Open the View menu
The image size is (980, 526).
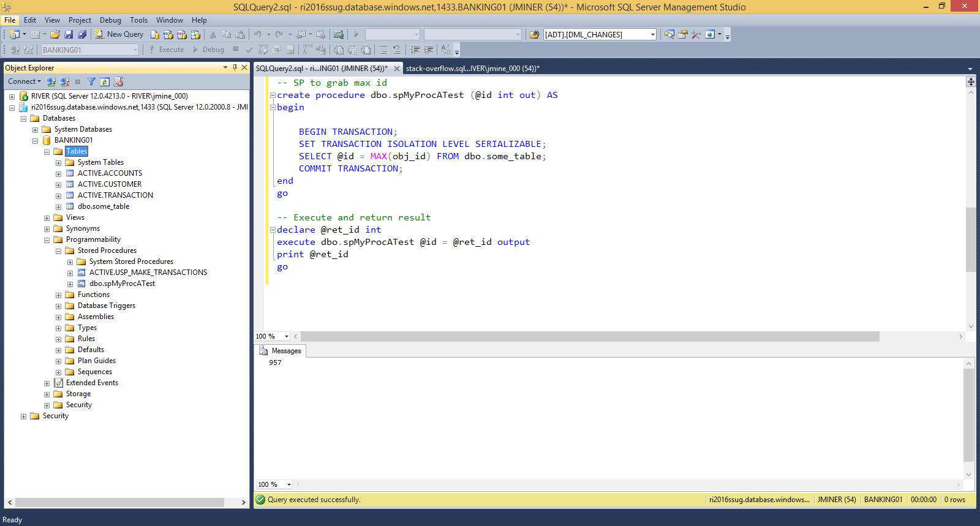tap(52, 20)
